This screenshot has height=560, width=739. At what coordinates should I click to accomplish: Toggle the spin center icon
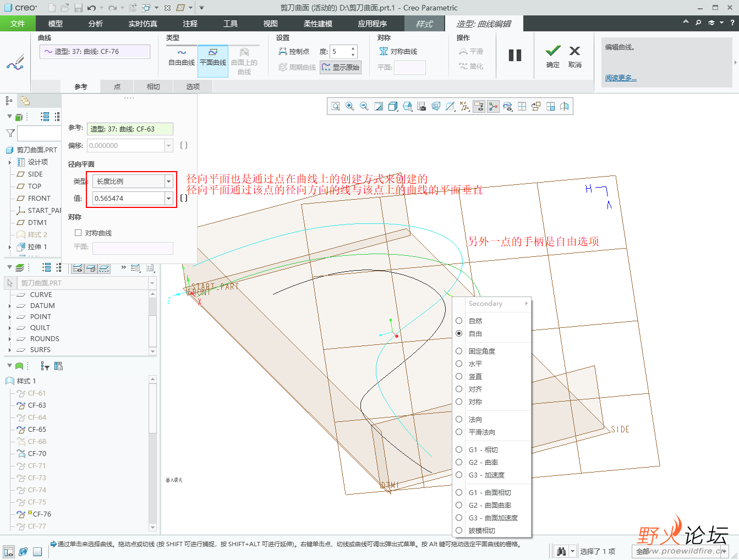[x=493, y=107]
